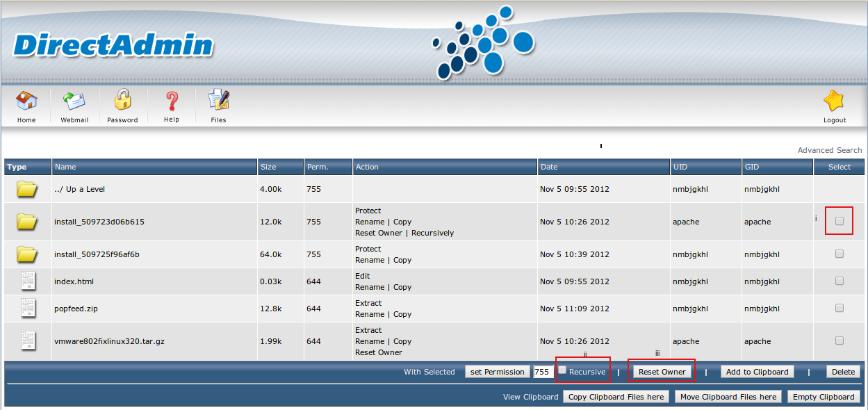Click Edit for index.html
Viewport: 868px width, 410px height.
pos(363,276)
